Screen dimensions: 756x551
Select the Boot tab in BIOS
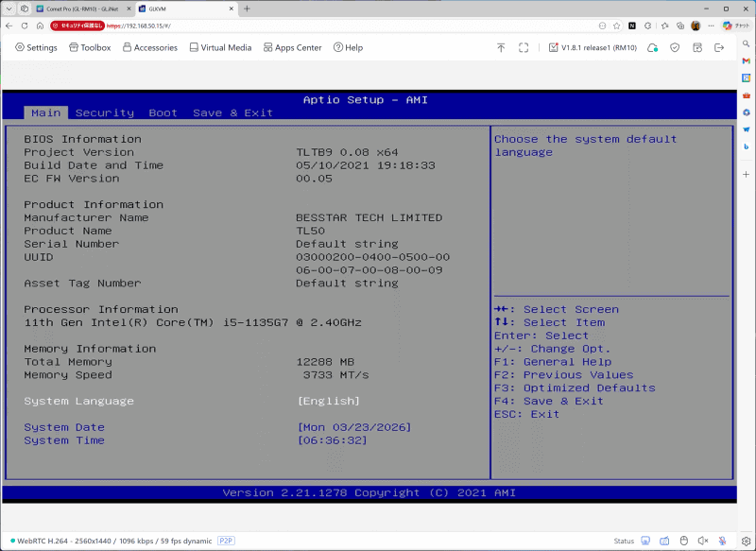point(163,112)
